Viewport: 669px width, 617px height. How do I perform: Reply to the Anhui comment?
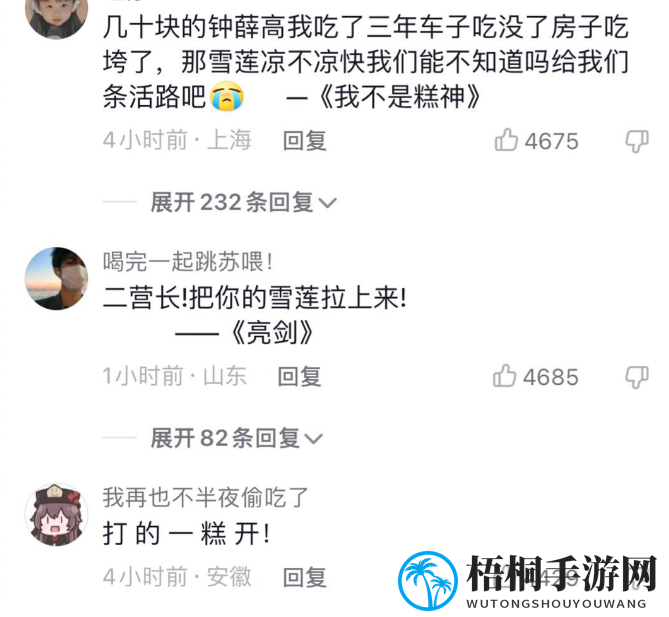pyautogui.click(x=305, y=577)
